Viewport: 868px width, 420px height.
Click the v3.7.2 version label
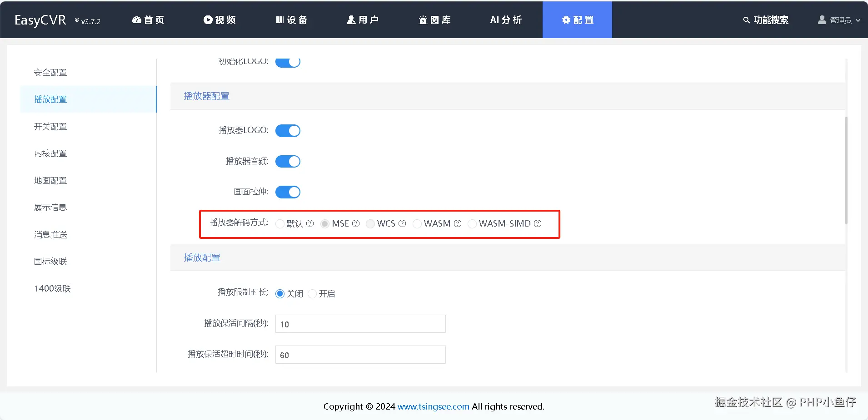coord(91,21)
